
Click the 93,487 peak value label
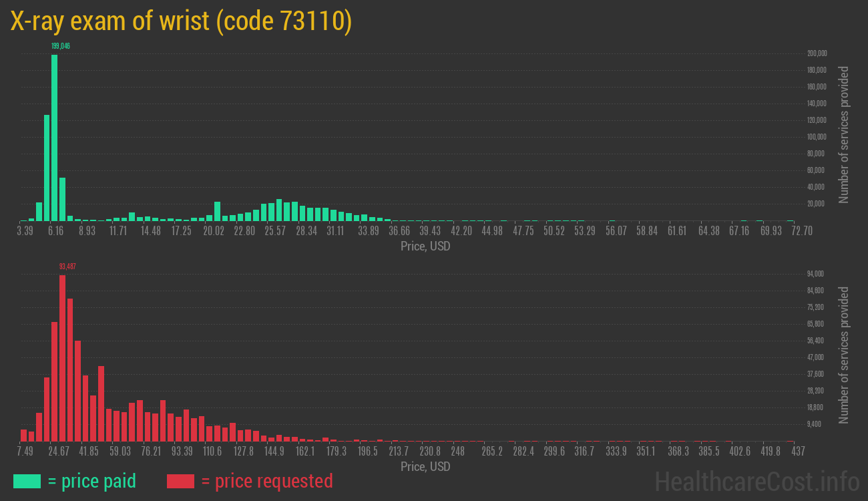click(x=67, y=267)
